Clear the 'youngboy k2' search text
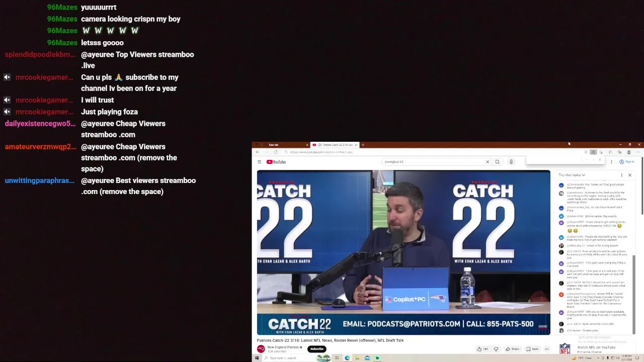This screenshot has height=362, width=644. [487, 162]
